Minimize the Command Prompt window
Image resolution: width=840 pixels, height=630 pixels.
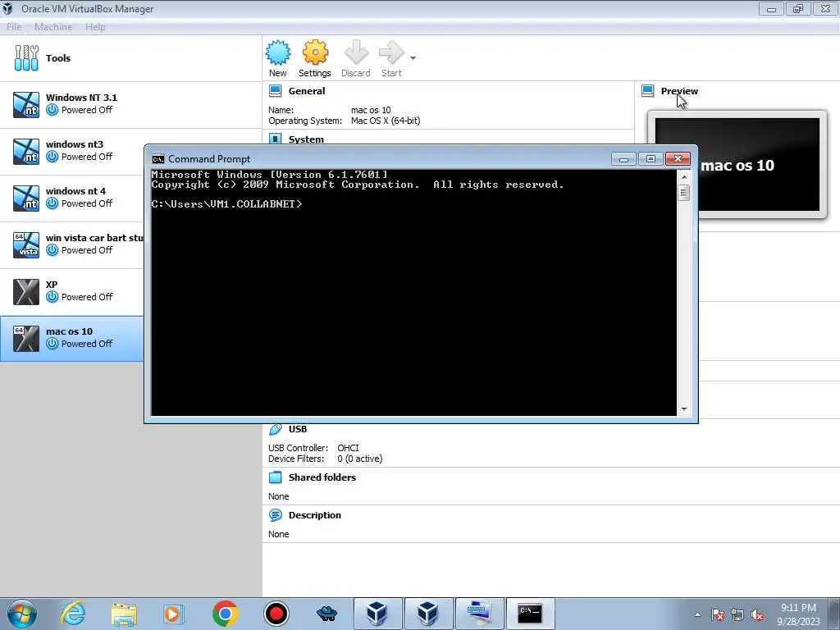click(x=623, y=159)
